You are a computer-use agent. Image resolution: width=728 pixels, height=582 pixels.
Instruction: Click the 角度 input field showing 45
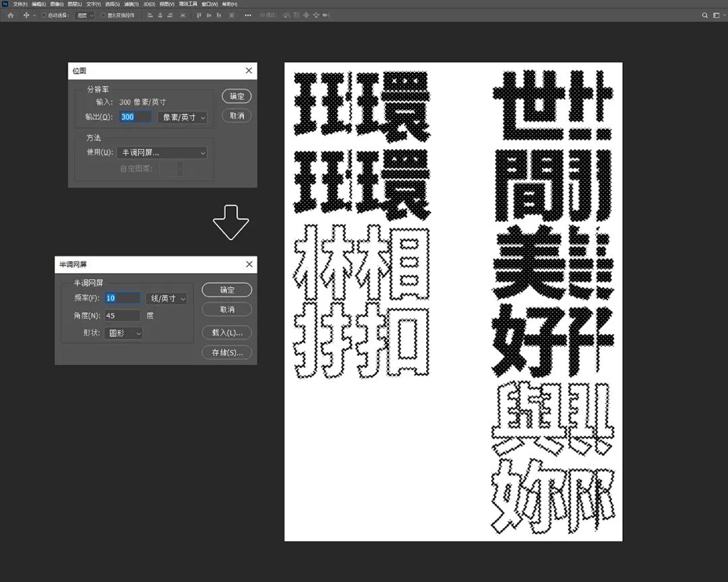122,316
